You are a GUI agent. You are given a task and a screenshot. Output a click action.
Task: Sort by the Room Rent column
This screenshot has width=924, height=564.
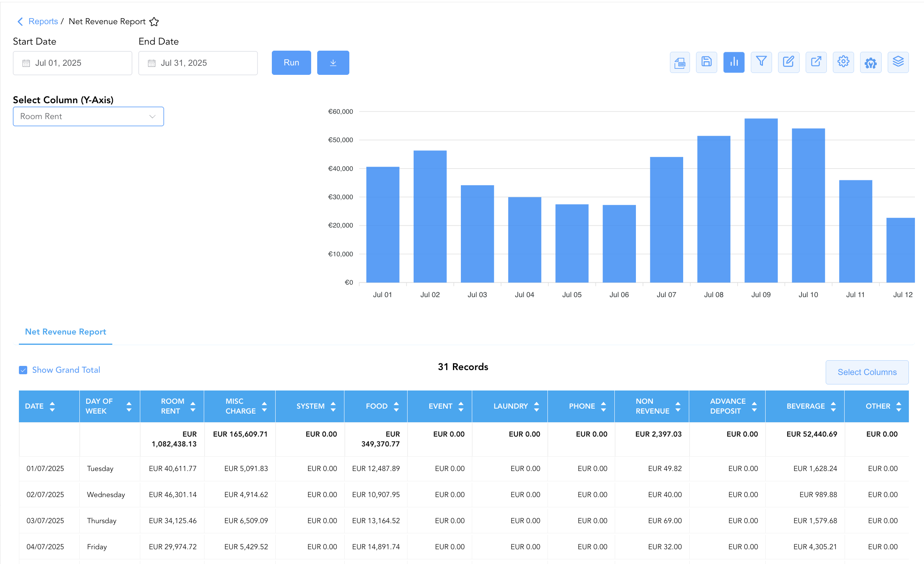(193, 406)
